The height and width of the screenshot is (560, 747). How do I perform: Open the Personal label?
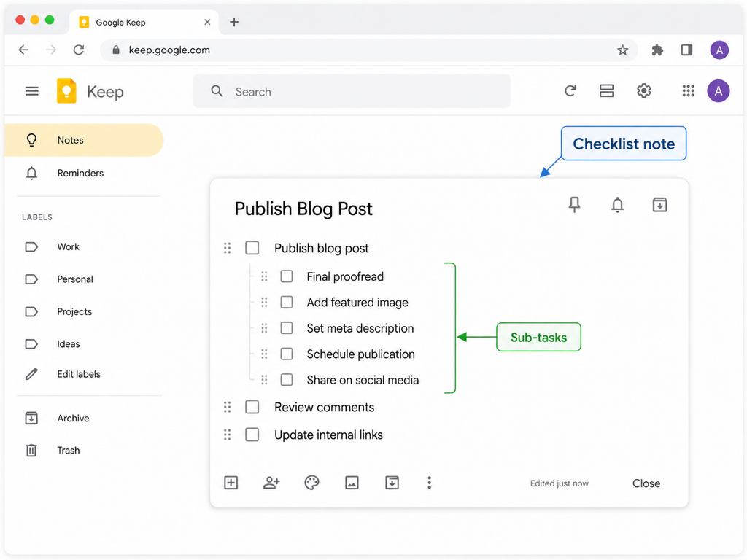pos(84,279)
